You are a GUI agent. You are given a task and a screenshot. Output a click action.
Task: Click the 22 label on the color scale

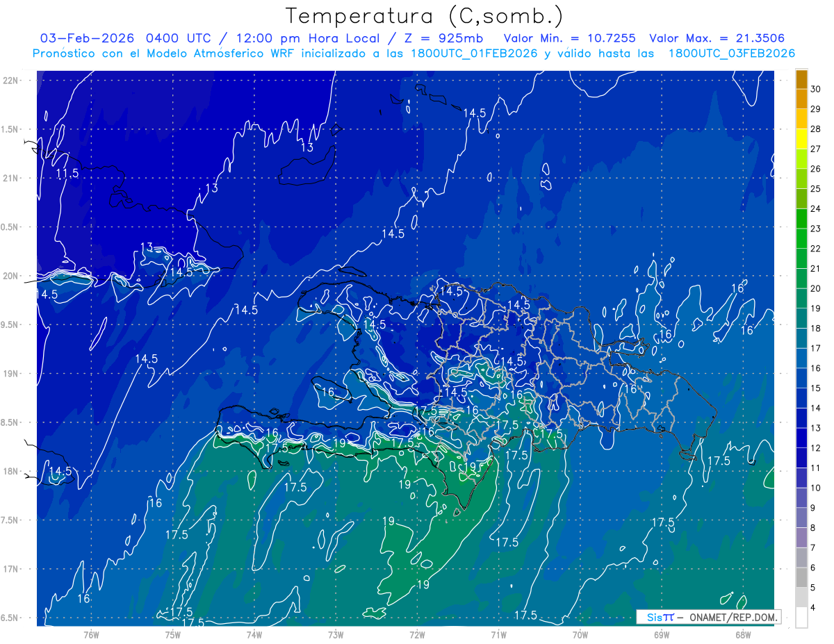pos(816,249)
